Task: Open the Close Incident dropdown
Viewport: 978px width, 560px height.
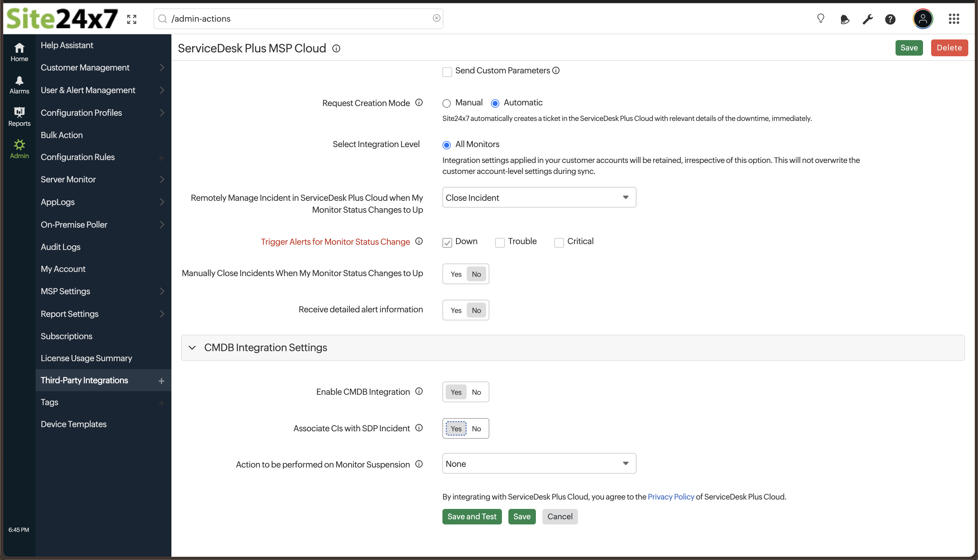Action: (x=538, y=197)
